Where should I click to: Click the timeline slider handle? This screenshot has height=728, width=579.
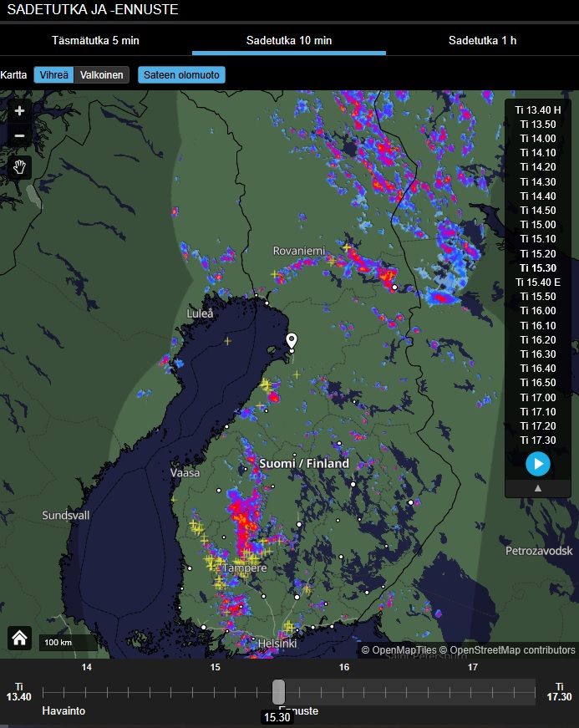click(x=278, y=692)
